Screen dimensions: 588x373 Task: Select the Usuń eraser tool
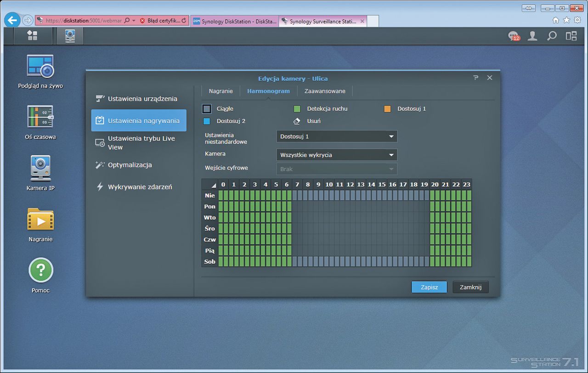point(297,121)
